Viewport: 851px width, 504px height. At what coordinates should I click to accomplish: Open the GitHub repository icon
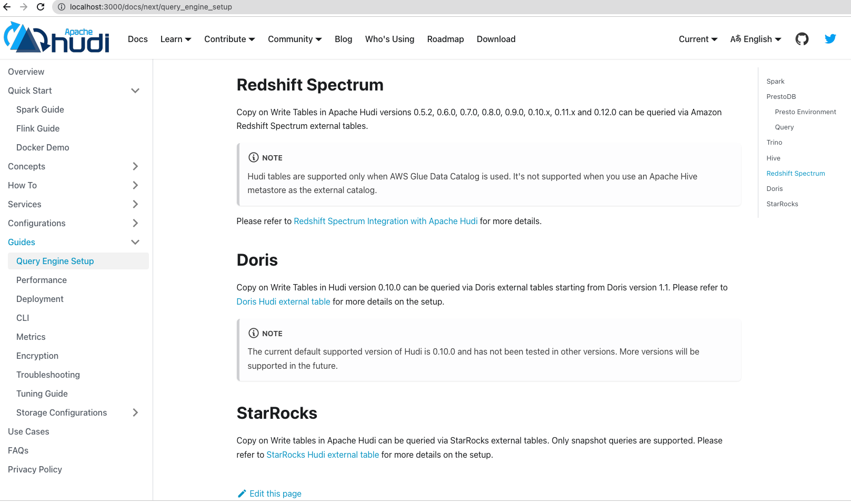[x=802, y=39]
